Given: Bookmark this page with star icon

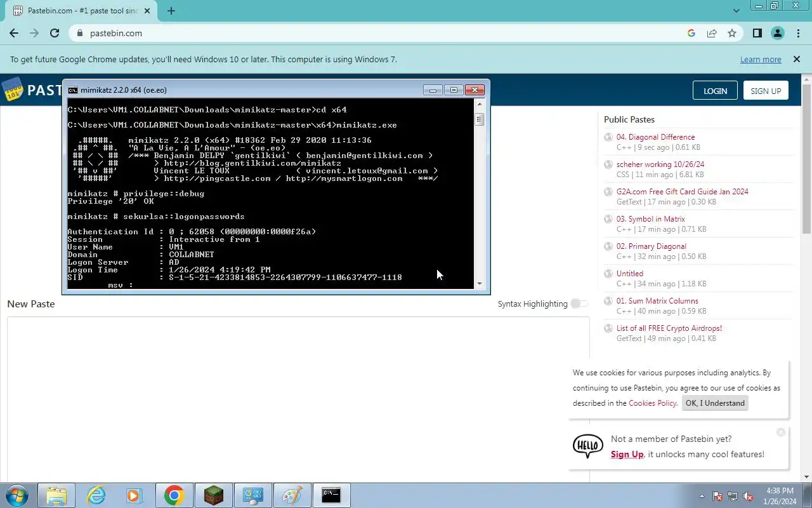Looking at the screenshot, I should coord(732,33).
